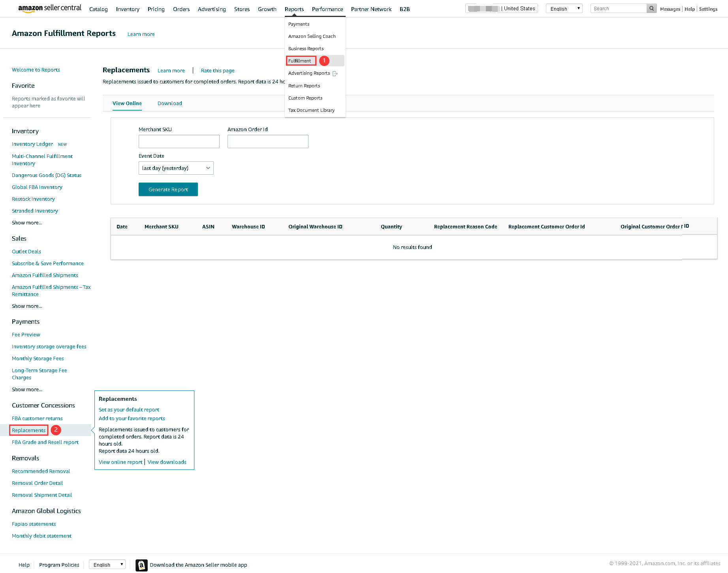The height and width of the screenshot is (573, 728).
Task: Open the footer language English dropdown
Action: tap(107, 565)
